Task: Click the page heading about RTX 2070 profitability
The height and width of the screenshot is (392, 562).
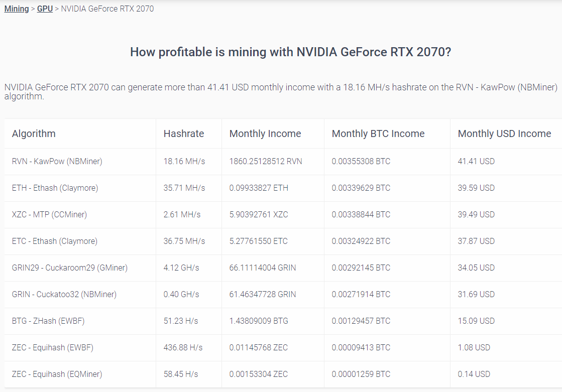Action: [x=290, y=52]
